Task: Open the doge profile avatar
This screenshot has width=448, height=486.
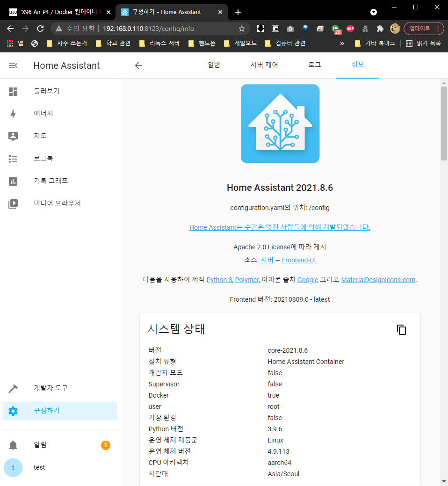Action: click(395, 29)
